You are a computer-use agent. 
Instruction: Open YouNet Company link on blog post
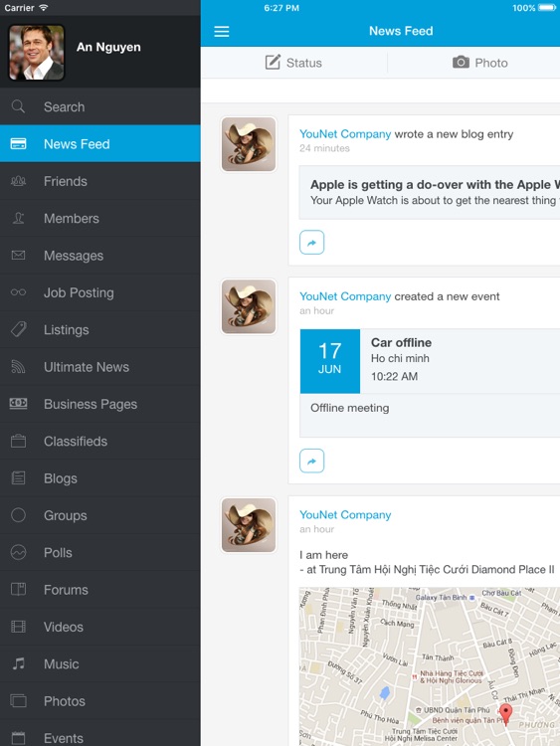coord(345,134)
